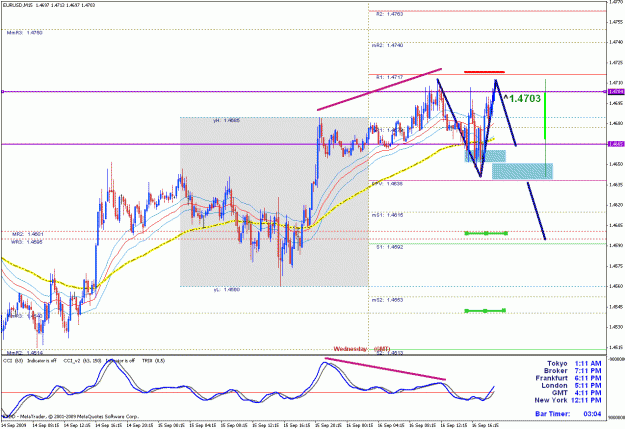Click the MmR3 level label at top left
625x429 pixels.
pyautogui.click(x=24, y=33)
